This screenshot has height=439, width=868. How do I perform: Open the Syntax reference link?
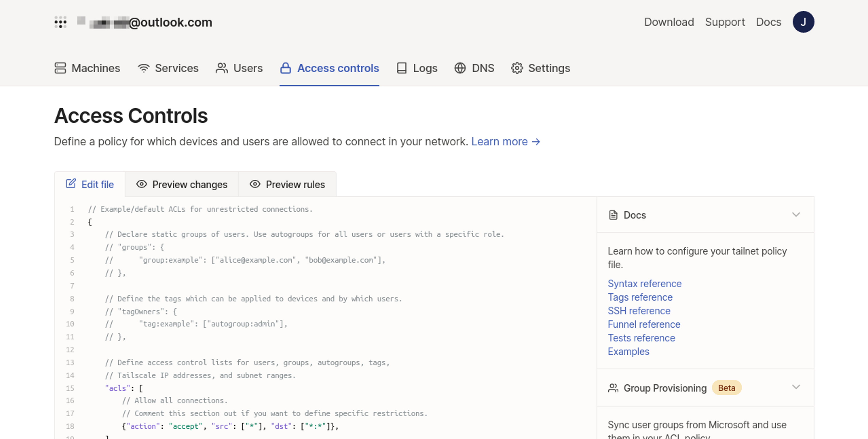(x=644, y=284)
